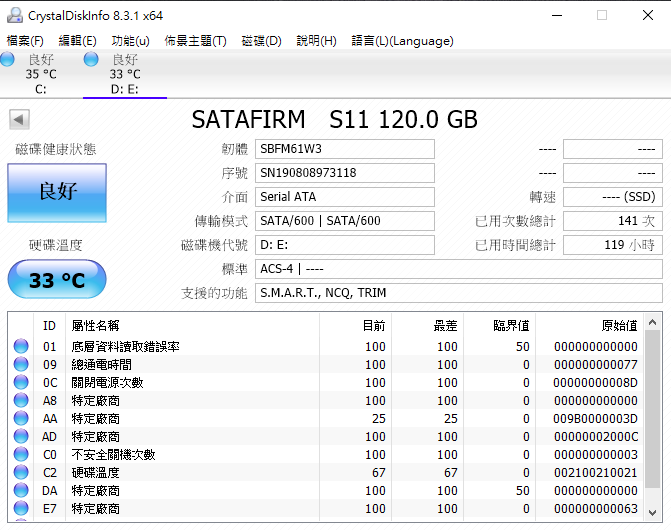Viewport: 671px width, 530px height.
Task: Click raw value 002100210021
Action: point(595,472)
